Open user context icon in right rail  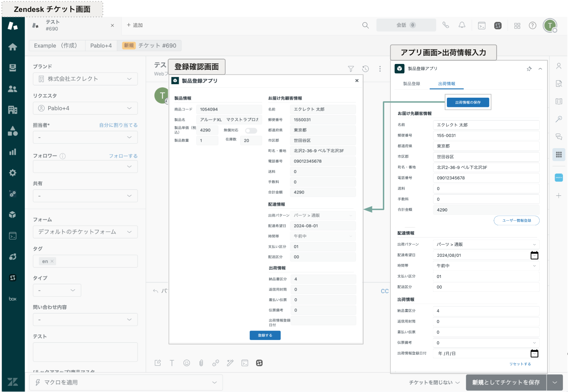pos(559,66)
